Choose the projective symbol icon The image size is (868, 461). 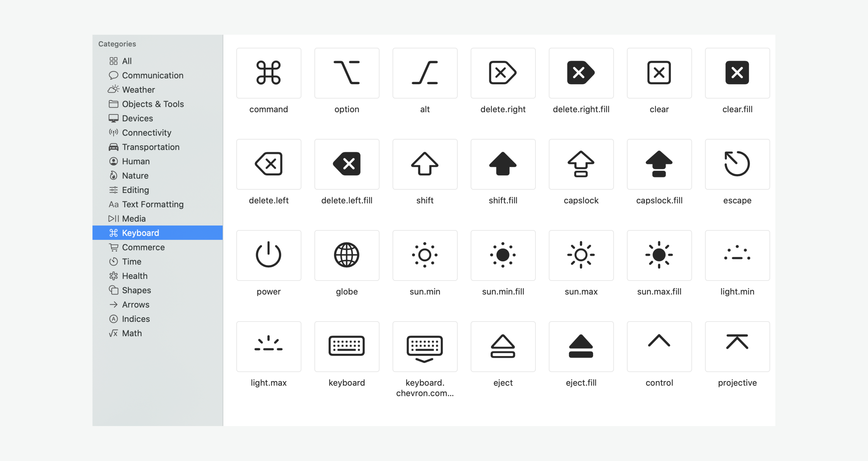pyautogui.click(x=737, y=346)
